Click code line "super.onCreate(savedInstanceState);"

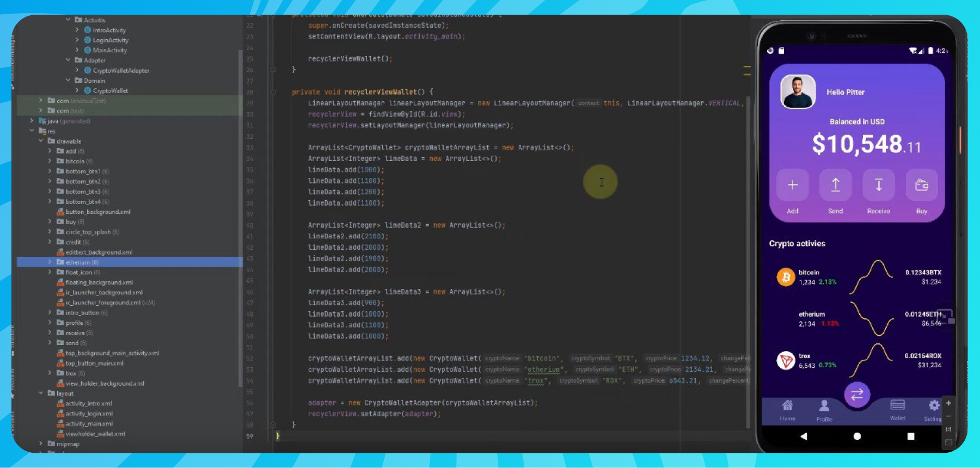(x=378, y=26)
